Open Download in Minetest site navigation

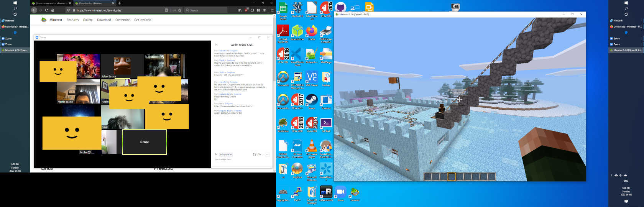click(x=104, y=20)
